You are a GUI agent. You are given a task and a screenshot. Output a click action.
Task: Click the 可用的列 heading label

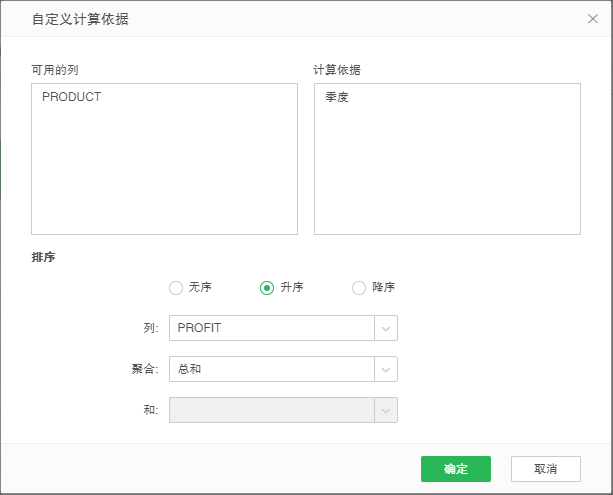(x=56, y=69)
